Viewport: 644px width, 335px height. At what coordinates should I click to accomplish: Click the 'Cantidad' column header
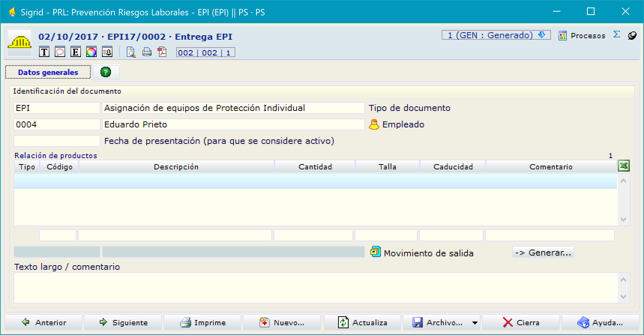click(x=315, y=167)
